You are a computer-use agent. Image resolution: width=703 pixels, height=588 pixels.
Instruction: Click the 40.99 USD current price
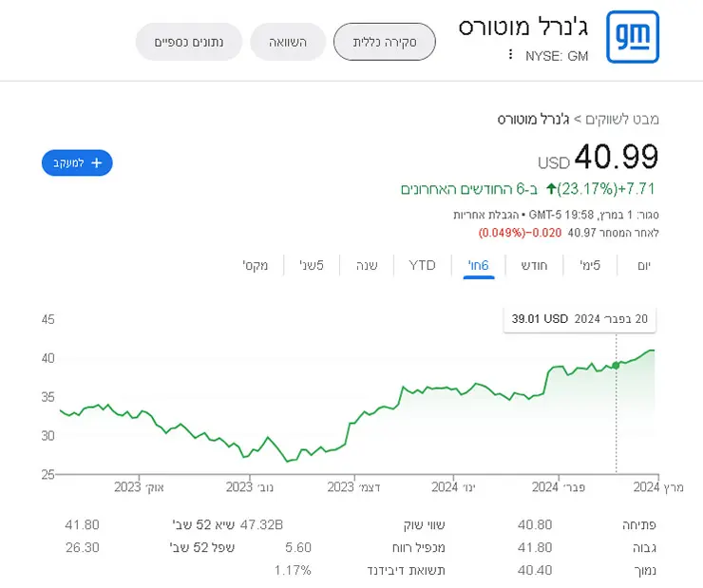(x=598, y=157)
